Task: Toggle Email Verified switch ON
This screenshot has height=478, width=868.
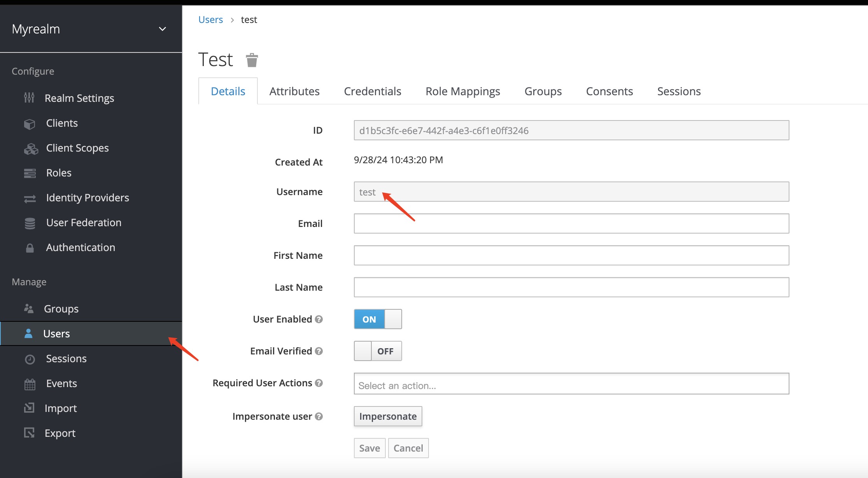Action: [378, 351]
